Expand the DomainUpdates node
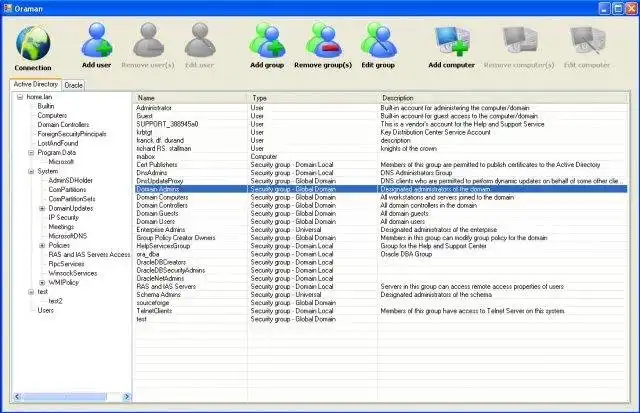 pyautogui.click(x=42, y=209)
